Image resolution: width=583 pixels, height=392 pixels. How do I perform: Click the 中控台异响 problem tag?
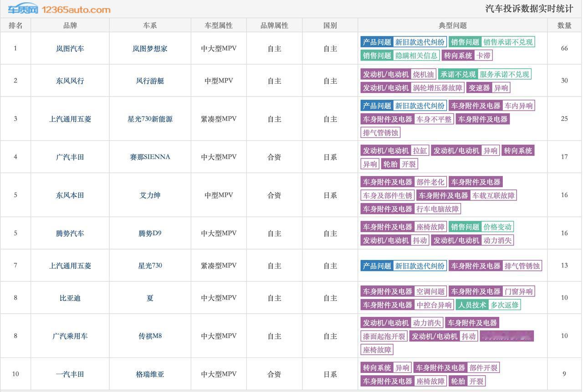point(434,305)
